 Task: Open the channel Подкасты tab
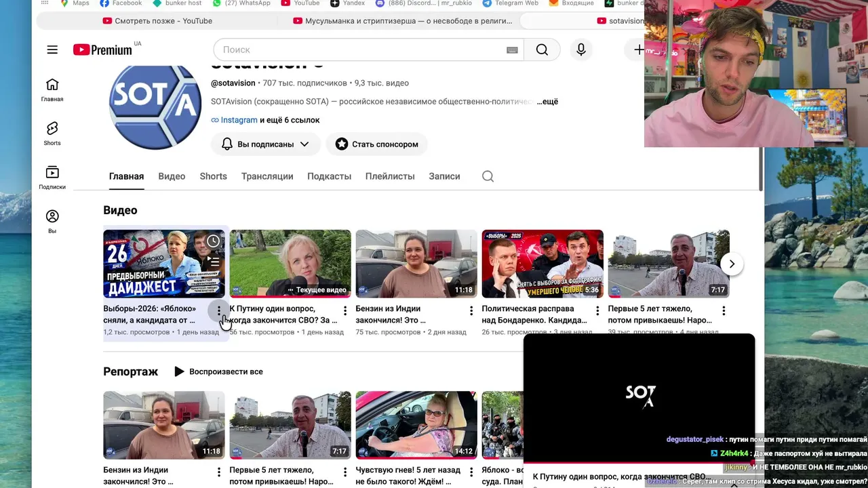pyautogui.click(x=329, y=176)
